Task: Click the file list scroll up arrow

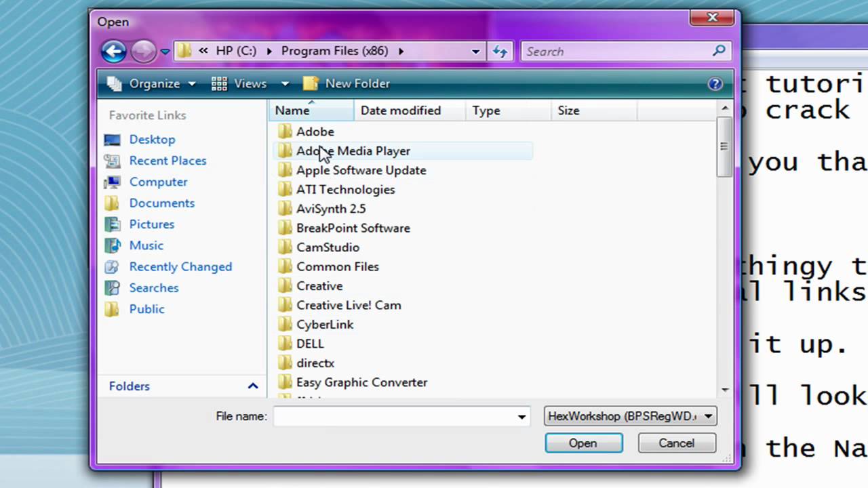Action: coord(724,108)
